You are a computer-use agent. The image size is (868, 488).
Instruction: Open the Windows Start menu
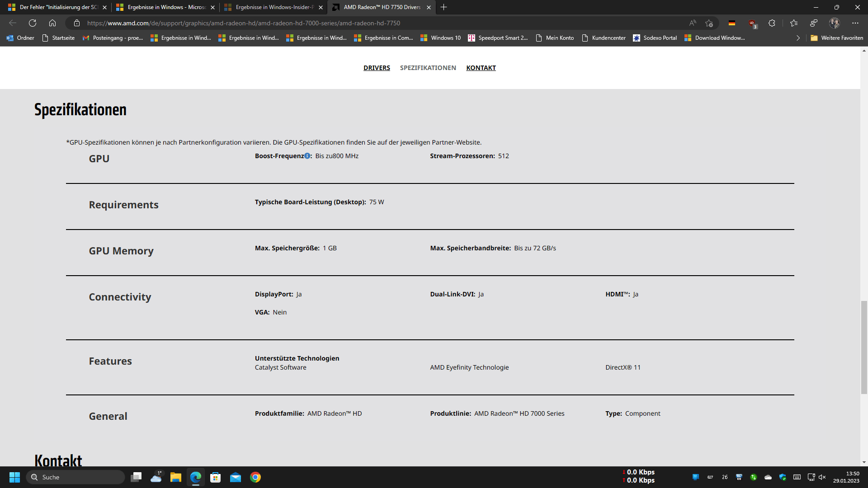tap(14, 477)
